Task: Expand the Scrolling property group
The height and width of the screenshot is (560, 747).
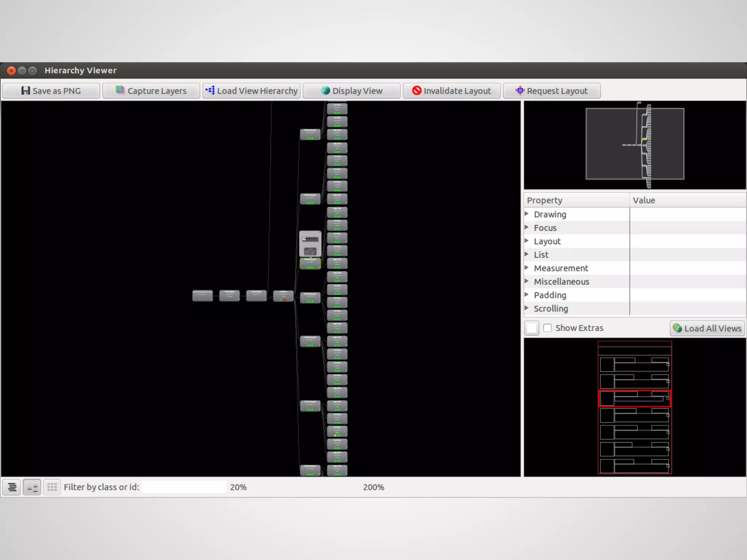Action: [x=527, y=308]
